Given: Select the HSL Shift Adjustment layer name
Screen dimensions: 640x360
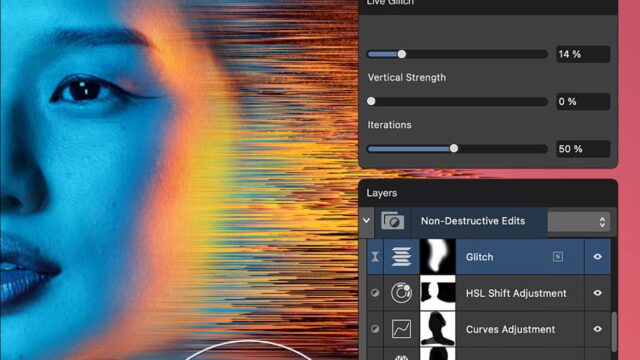Looking at the screenshot, I should point(516,293).
